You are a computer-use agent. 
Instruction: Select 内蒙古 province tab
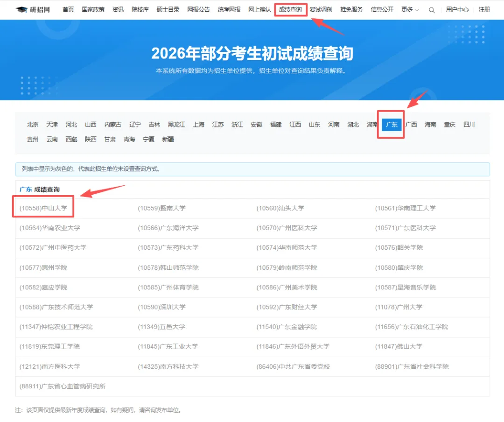click(113, 125)
